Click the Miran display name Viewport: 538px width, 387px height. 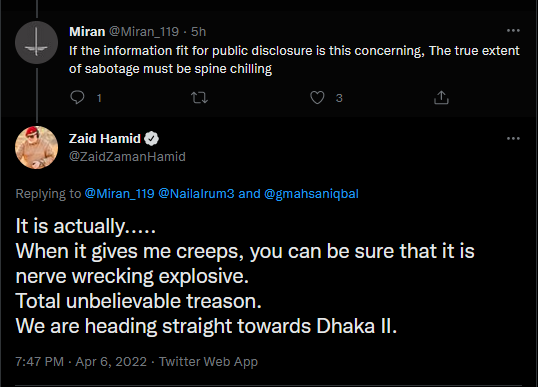tap(87, 32)
